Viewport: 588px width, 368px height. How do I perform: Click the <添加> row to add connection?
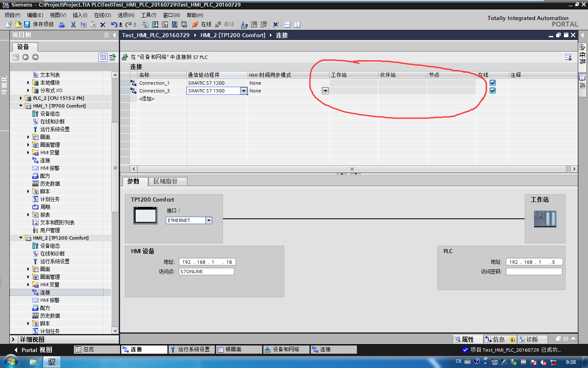tap(147, 99)
